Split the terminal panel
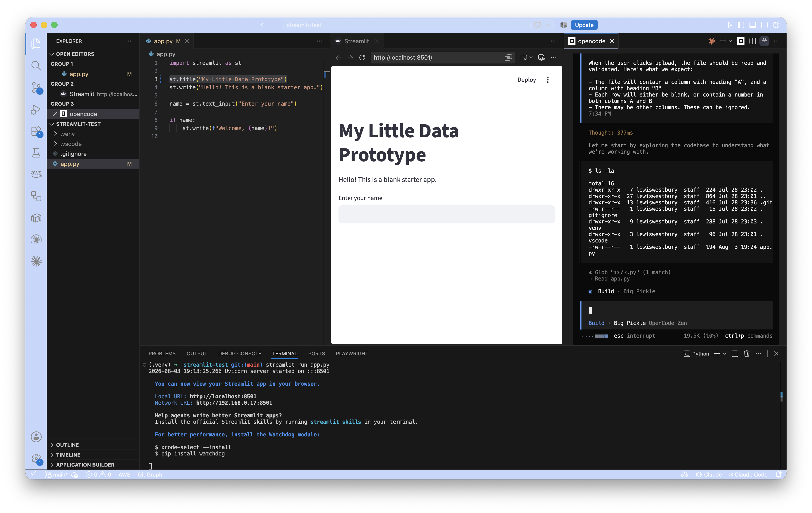 [735, 353]
